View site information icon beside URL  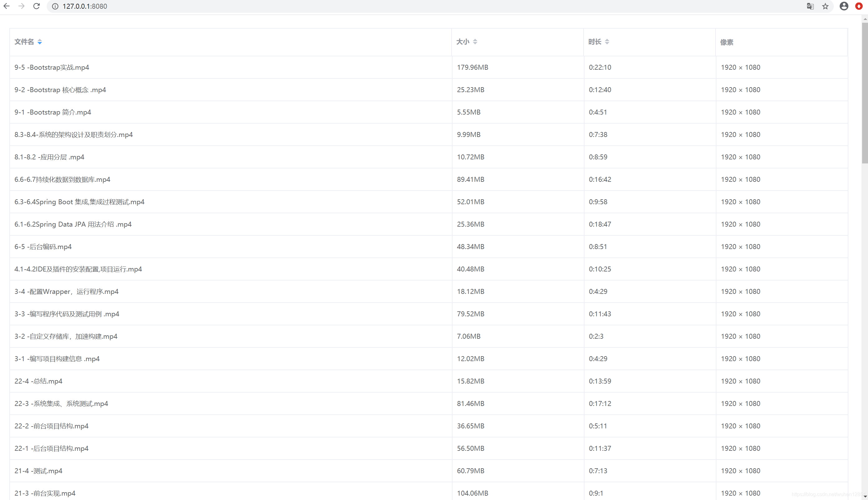(55, 6)
